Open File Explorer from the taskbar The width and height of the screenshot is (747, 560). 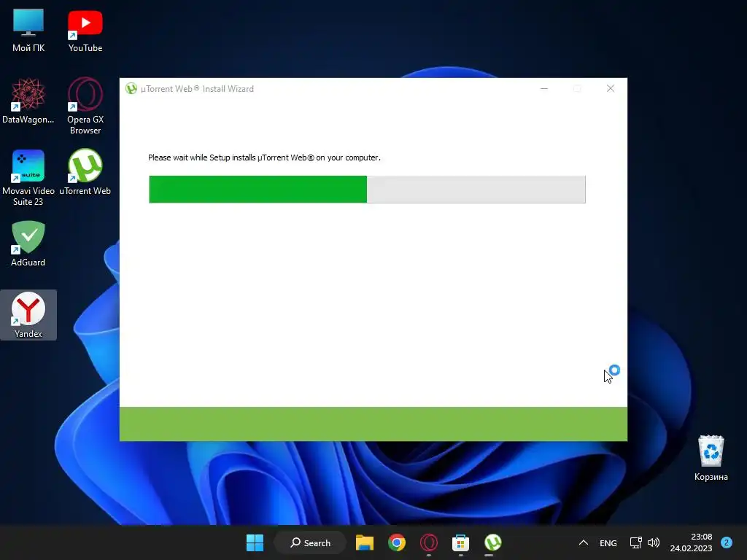coord(365,542)
